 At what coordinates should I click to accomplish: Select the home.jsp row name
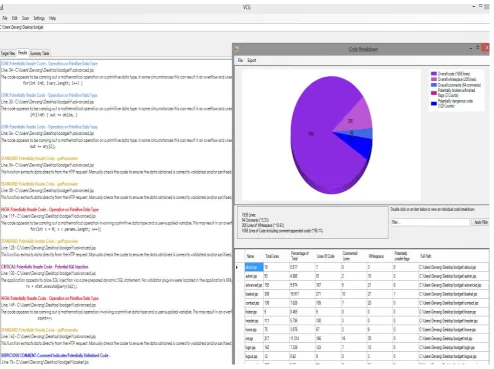click(x=254, y=330)
